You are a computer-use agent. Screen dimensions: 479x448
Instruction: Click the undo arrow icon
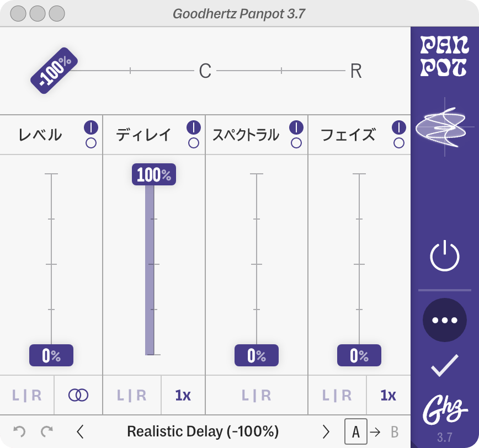(19, 431)
